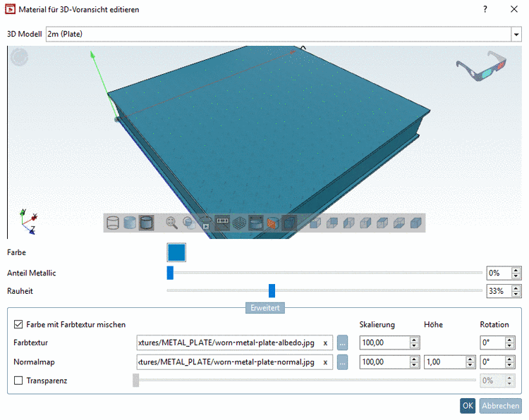Decrease Normalmap Skalierung value
The image size is (529, 420).
tap(415, 366)
